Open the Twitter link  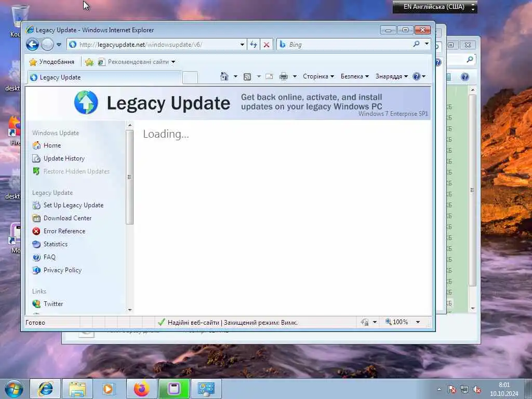(54, 303)
